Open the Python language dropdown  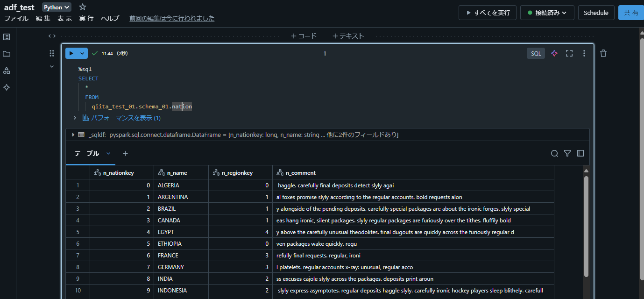coord(57,7)
